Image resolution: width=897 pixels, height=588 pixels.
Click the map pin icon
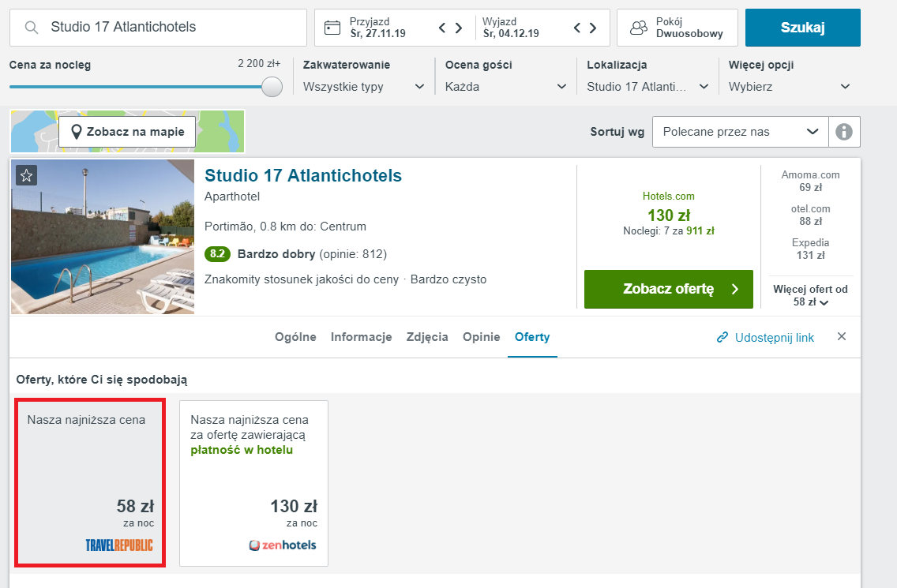[76, 132]
